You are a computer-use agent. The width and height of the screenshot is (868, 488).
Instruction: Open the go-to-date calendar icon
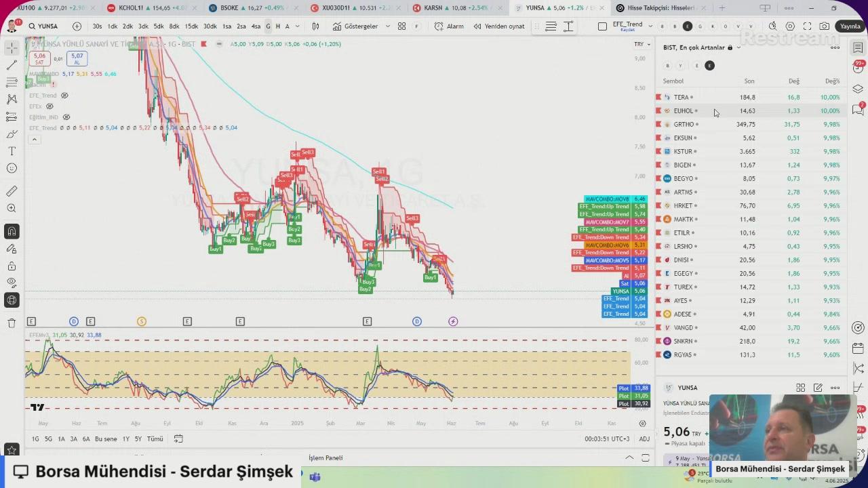point(178,439)
